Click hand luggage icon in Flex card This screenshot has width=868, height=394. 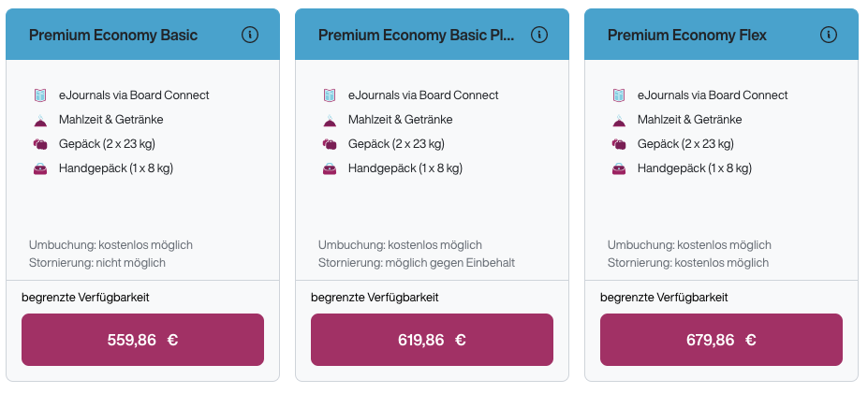619,168
